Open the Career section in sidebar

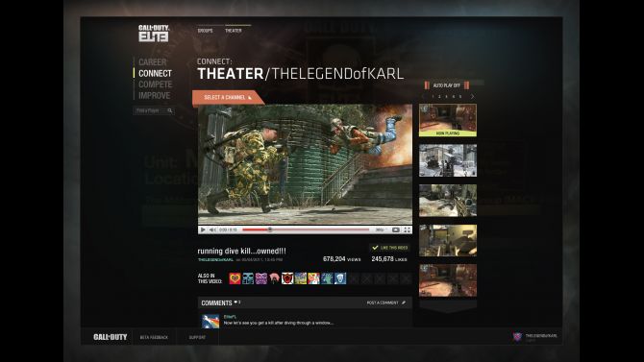click(153, 62)
